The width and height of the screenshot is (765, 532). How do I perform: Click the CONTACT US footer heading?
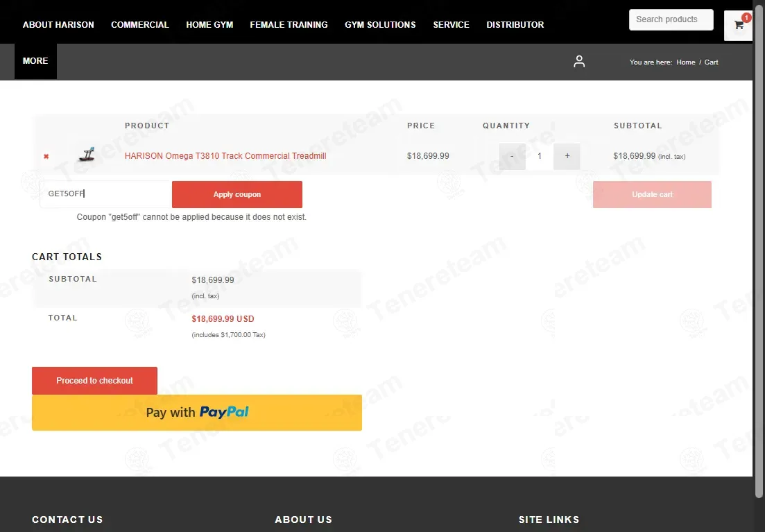click(67, 520)
